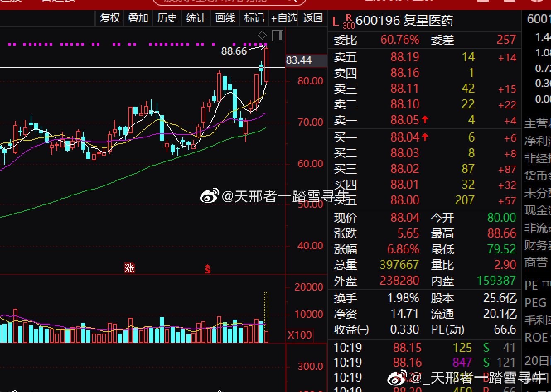Click the X100 volume unit label
The width and height of the screenshot is (551, 392).
point(300,335)
